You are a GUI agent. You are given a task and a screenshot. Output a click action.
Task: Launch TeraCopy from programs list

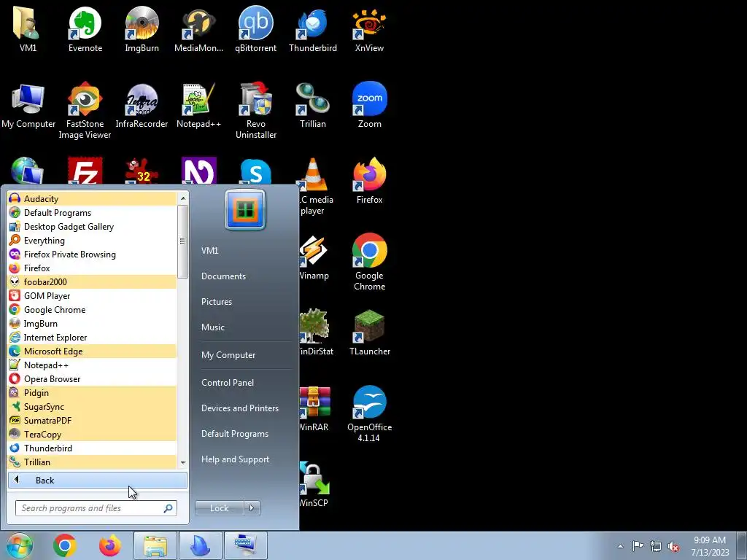click(92, 435)
